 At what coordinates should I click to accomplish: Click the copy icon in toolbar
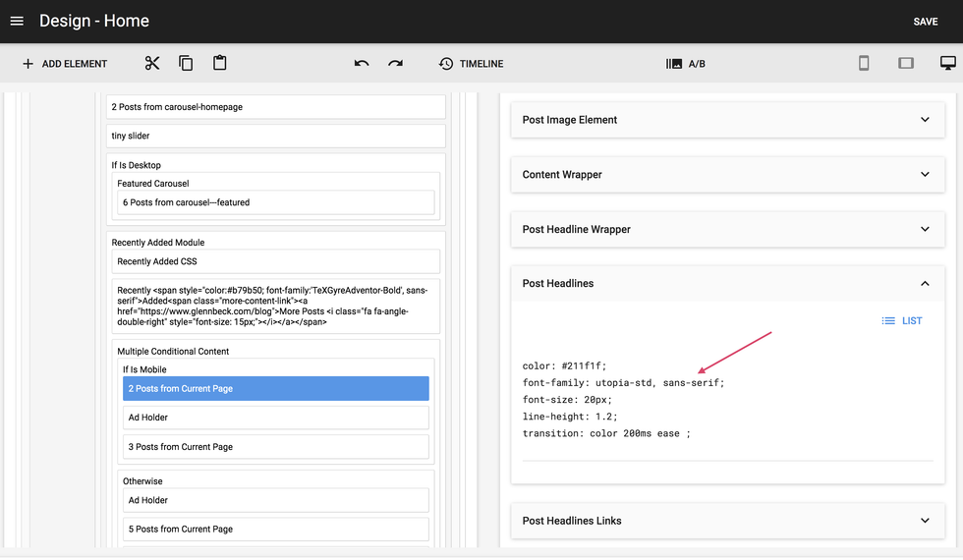click(186, 64)
